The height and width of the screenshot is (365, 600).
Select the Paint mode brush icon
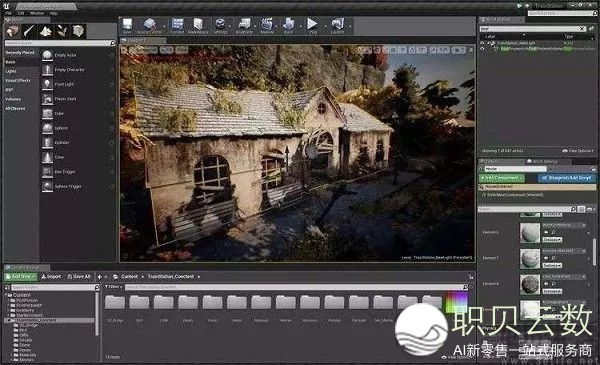pyautogui.click(x=29, y=31)
